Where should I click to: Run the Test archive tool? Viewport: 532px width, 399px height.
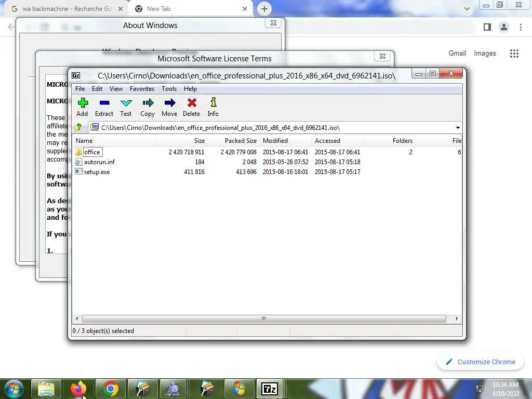pos(126,103)
